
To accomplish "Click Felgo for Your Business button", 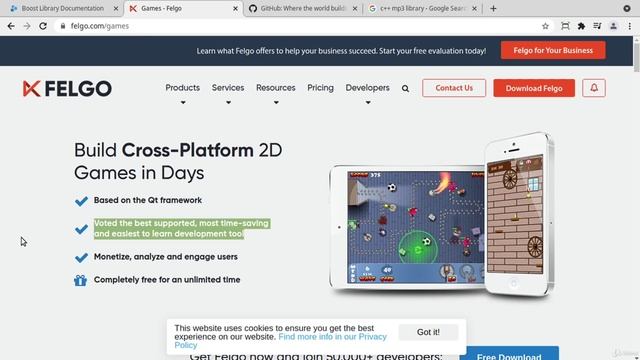I will click(x=553, y=50).
